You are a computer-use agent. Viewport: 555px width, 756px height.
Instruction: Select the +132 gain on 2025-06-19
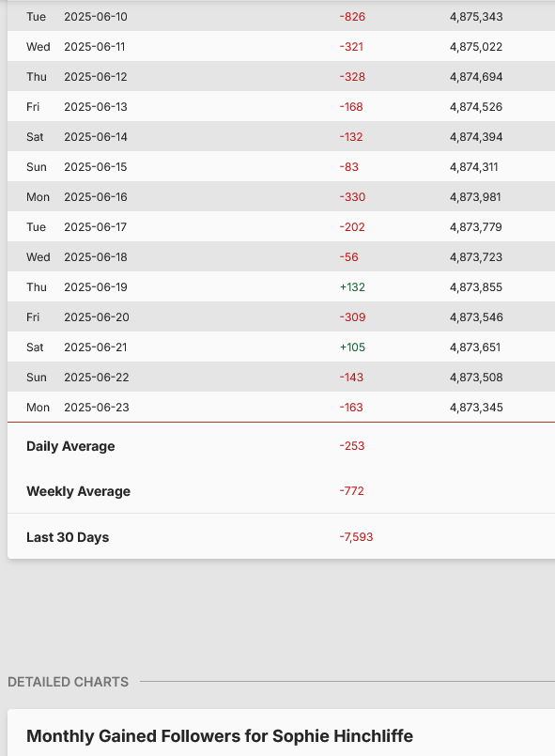coord(352,286)
